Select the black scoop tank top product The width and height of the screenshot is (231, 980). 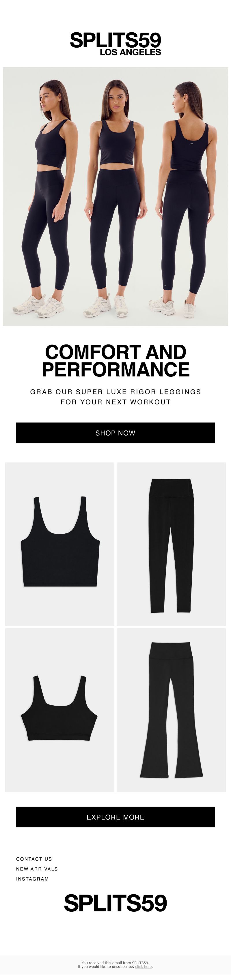(60, 544)
